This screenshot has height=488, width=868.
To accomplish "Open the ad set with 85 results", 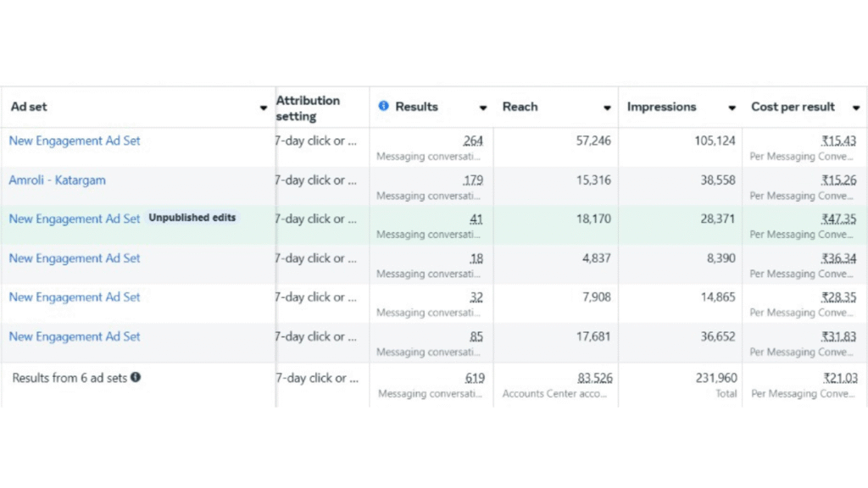I will (x=75, y=337).
